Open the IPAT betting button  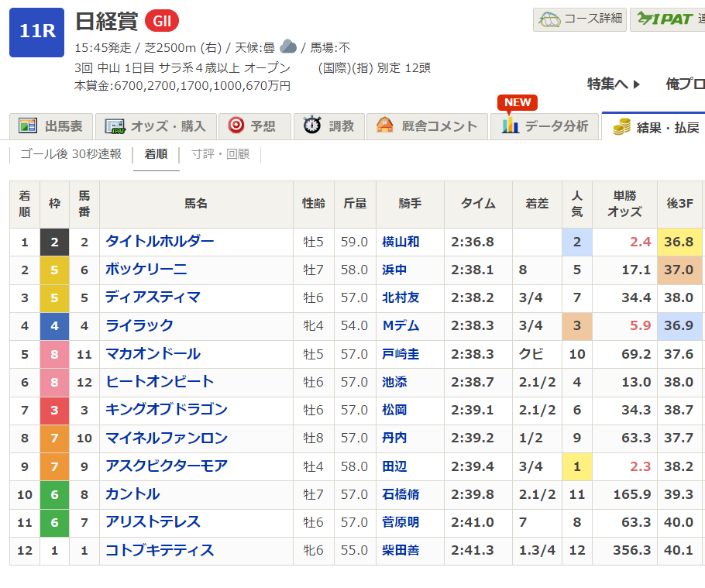click(x=666, y=19)
